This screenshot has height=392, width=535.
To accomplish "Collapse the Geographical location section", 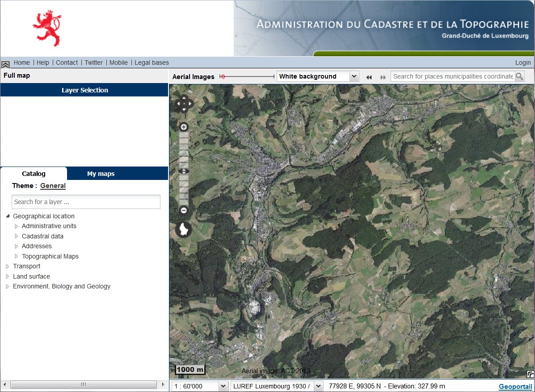I will pos(7,216).
